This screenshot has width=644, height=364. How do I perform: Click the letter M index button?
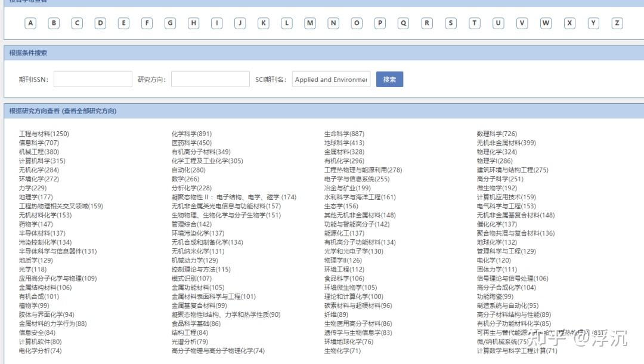click(309, 23)
